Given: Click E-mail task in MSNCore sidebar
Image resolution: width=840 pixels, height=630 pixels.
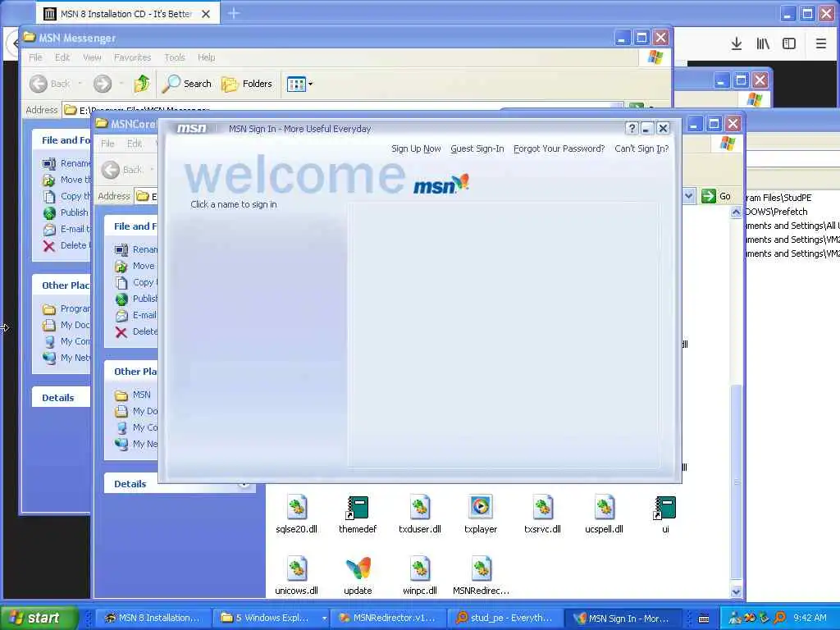Looking at the screenshot, I should coord(136,316).
